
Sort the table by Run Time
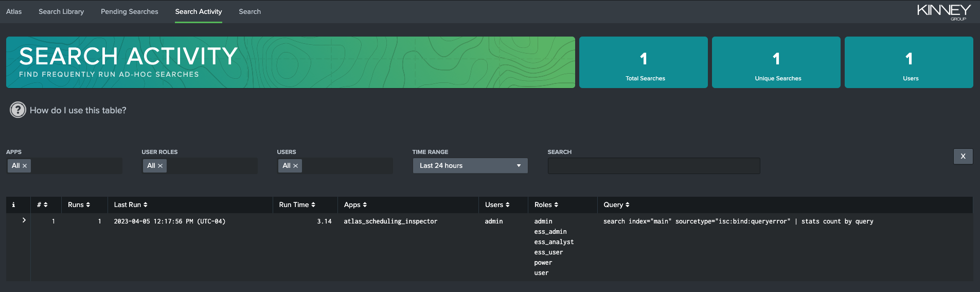297,204
